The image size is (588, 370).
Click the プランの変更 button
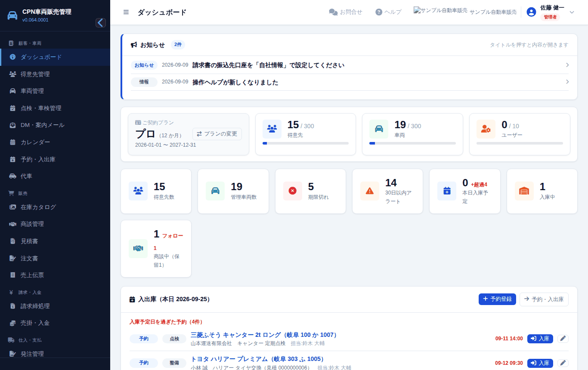217,134
